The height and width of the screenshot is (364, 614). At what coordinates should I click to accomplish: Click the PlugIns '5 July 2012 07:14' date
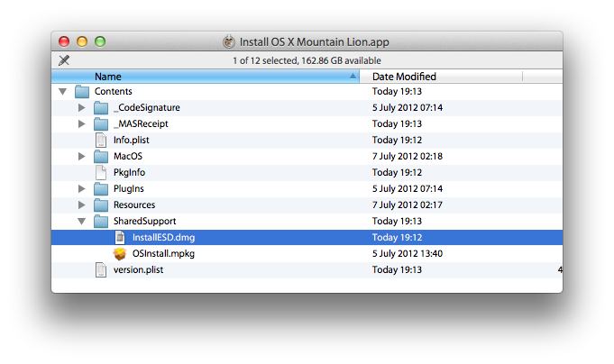click(x=408, y=189)
